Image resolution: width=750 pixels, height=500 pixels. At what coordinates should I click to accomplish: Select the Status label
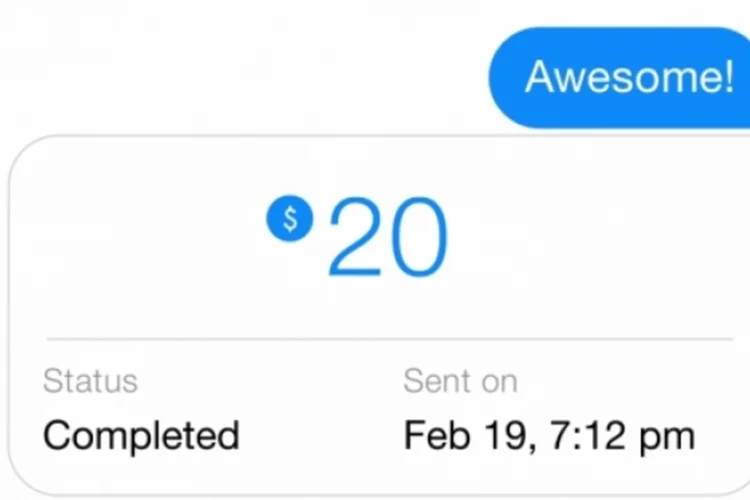90,381
